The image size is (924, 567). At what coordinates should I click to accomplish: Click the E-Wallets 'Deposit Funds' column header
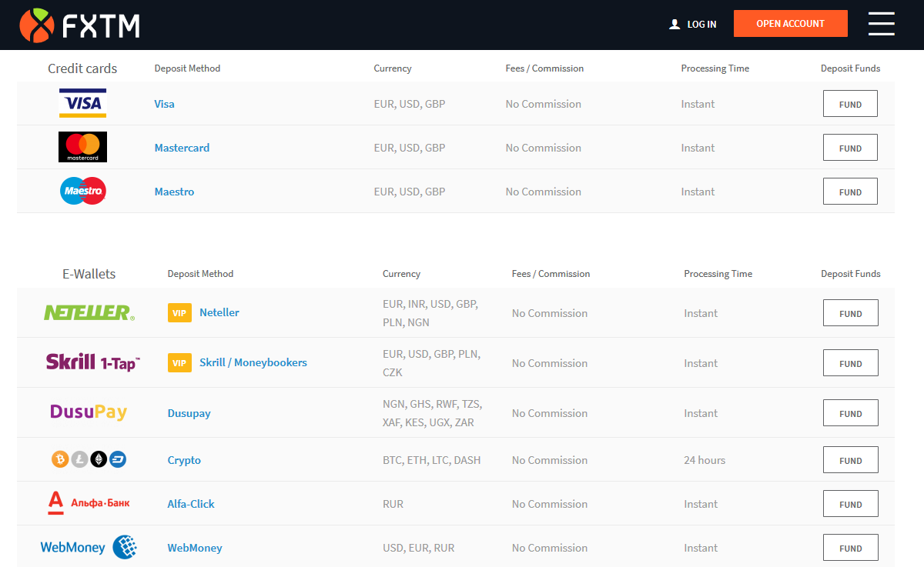(x=850, y=274)
